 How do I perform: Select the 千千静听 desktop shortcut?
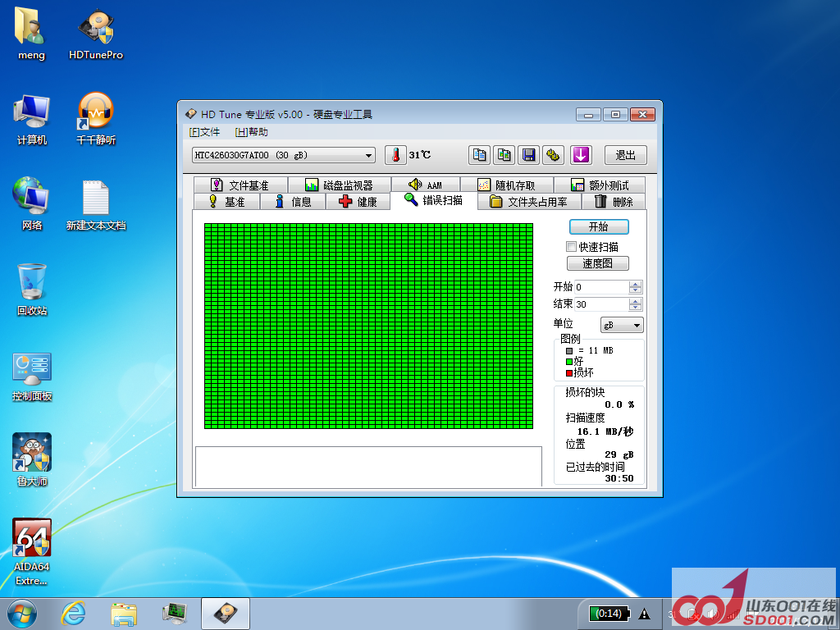(x=96, y=119)
